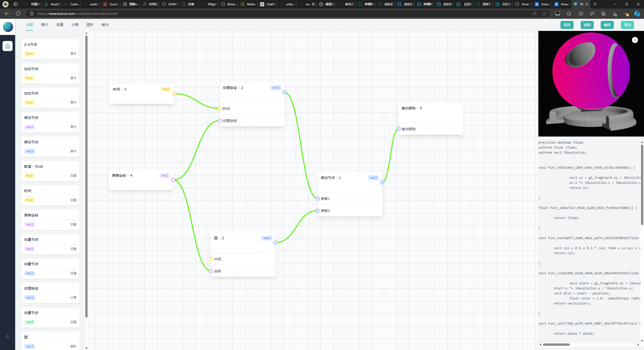Screen dimensions: 644x350
Task: Click the browser address bar URL
Action: 77,14
